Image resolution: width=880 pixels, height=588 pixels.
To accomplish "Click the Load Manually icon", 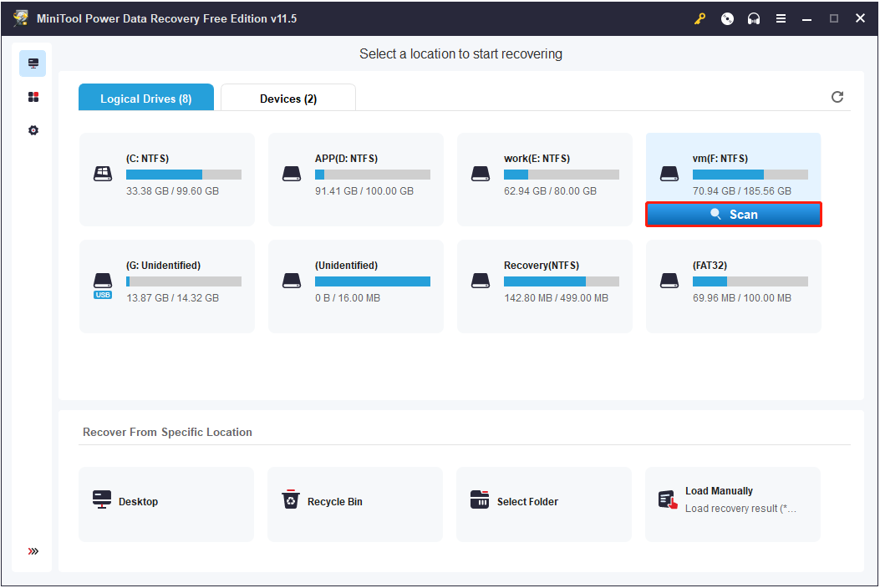I will pyautogui.click(x=668, y=499).
